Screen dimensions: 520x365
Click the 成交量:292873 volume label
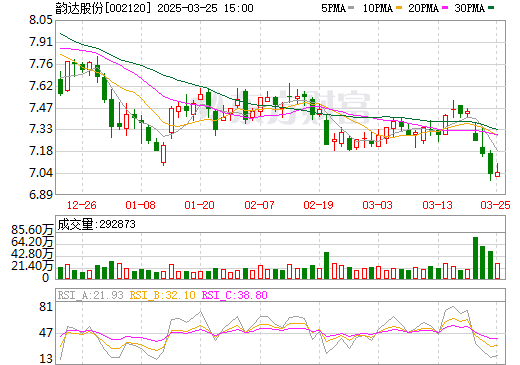[x=97, y=224]
